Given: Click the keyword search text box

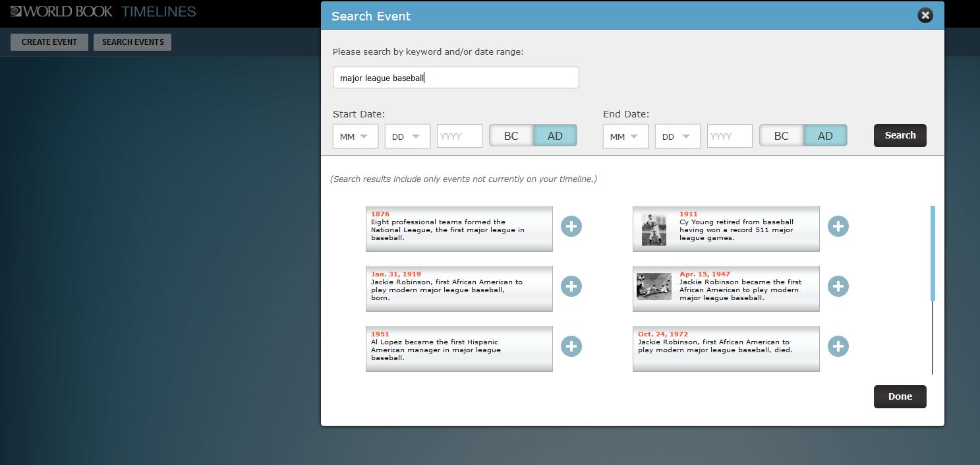Looking at the screenshot, I should coord(455,78).
